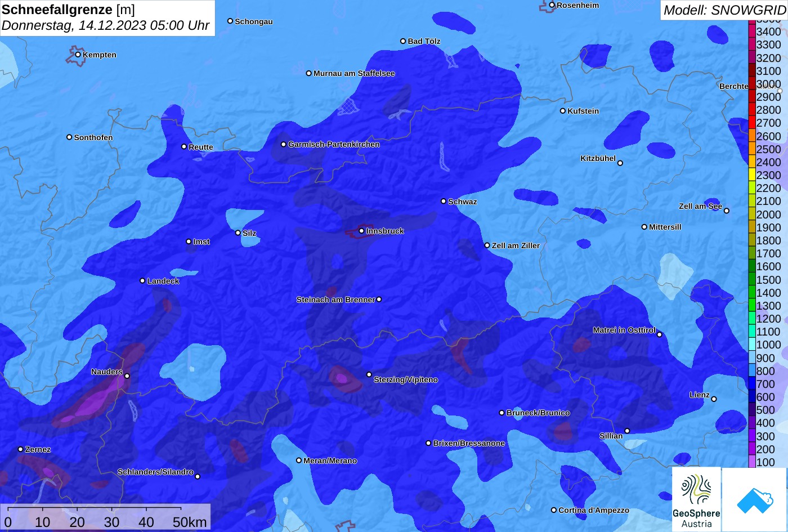
Task: Click the Schwaz marker dot
Action: (444, 201)
